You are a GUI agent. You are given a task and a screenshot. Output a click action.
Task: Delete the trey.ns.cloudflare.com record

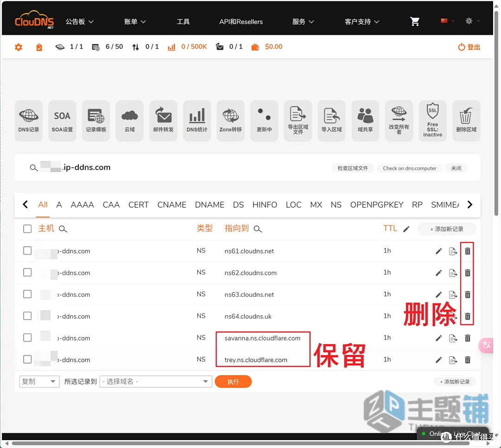[x=468, y=360]
